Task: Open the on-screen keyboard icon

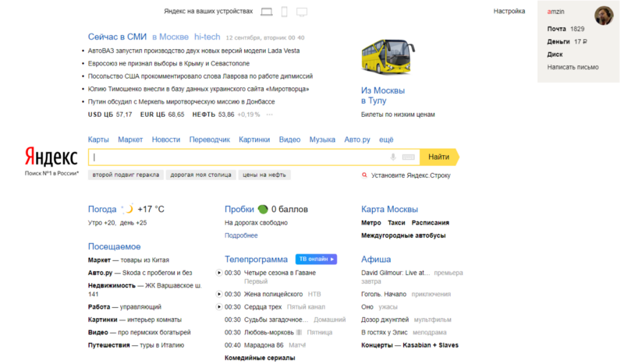Action: coord(408,157)
